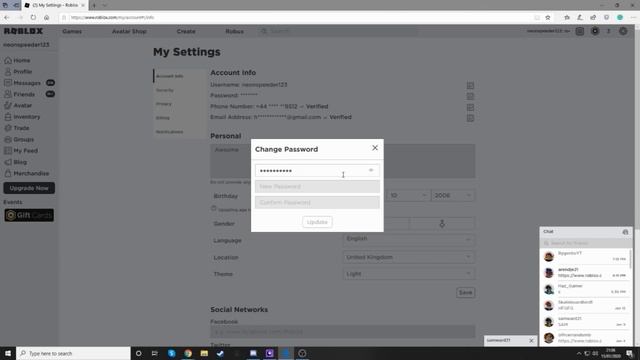
Task: Click the Roblox search bar
Action: tap(338, 31)
